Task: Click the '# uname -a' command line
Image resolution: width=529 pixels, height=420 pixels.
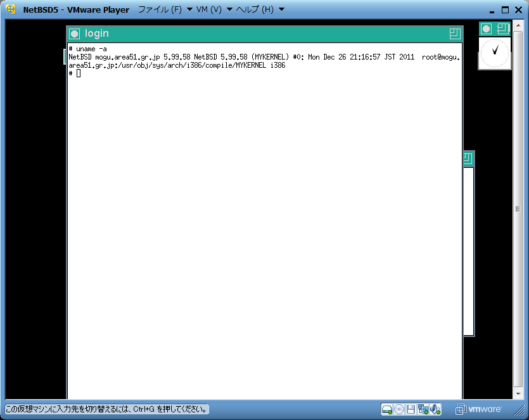Action: click(x=87, y=49)
